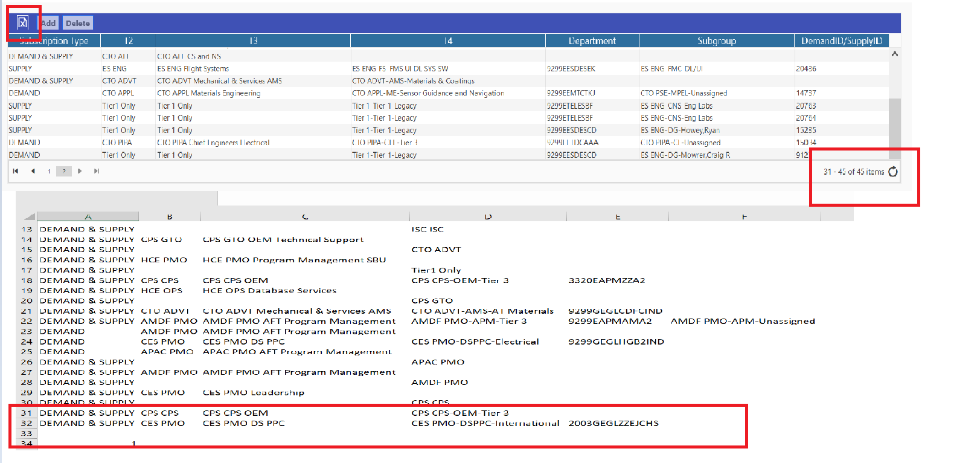Select spreadsheet row 31 header
The height and width of the screenshot is (463, 980).
coord(27,413)
